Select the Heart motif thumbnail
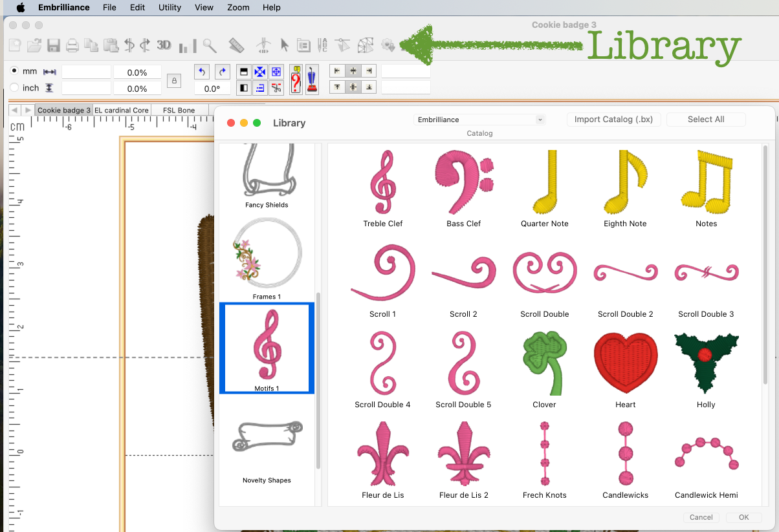Viewport: 779px width, 532px height. [x=625, y=365]
